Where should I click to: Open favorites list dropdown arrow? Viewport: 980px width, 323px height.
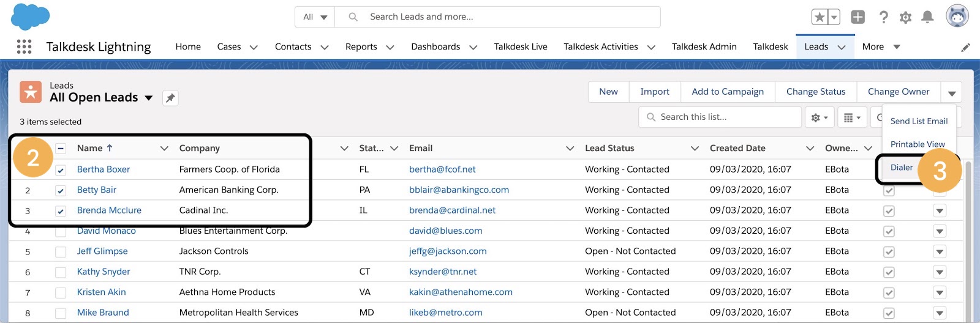coord(834,17)
